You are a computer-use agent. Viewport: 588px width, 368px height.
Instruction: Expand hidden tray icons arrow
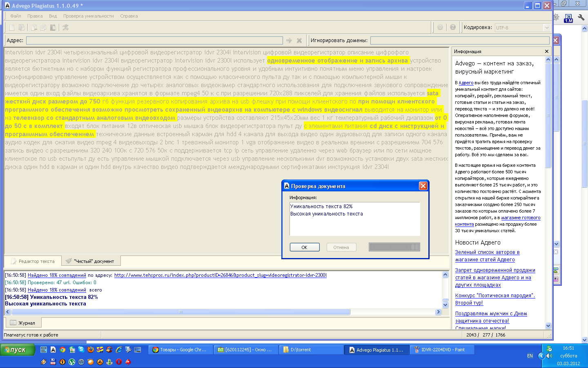click(x=541, y=356)
